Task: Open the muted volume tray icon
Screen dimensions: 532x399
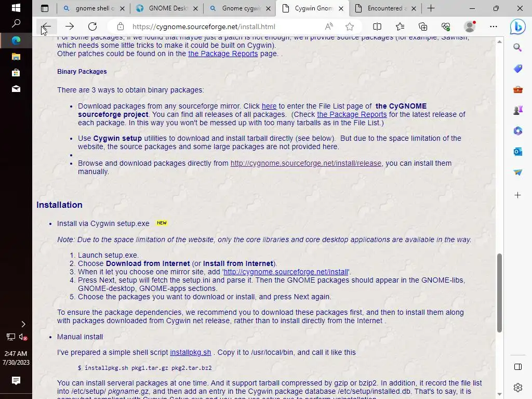Action: (x=23, y=337)
